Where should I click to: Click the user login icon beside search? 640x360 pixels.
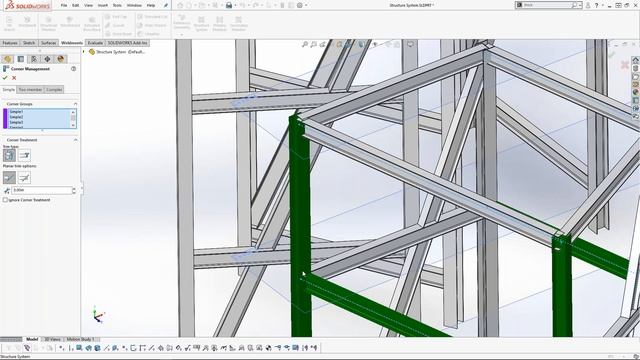coord(588,5)
